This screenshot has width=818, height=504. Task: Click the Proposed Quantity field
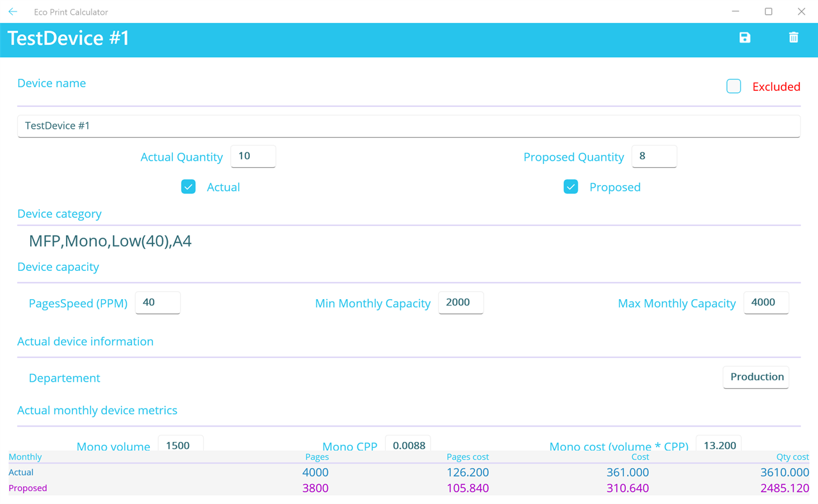tap(654, 156)
